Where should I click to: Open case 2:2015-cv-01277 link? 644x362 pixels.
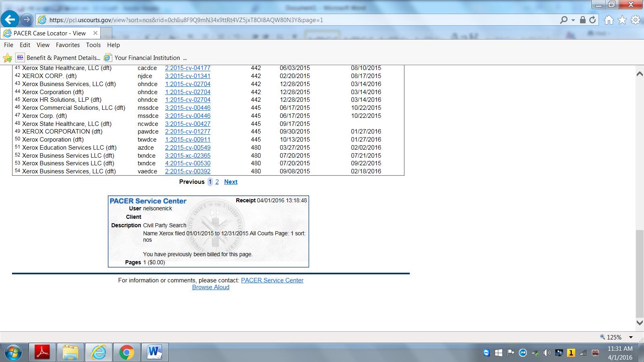[x=188, y=132]
